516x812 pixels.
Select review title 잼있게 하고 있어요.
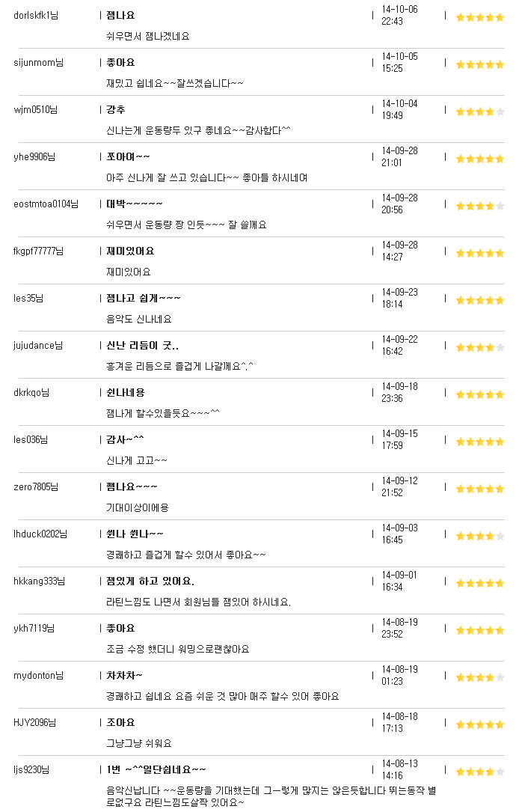(150, 581)
